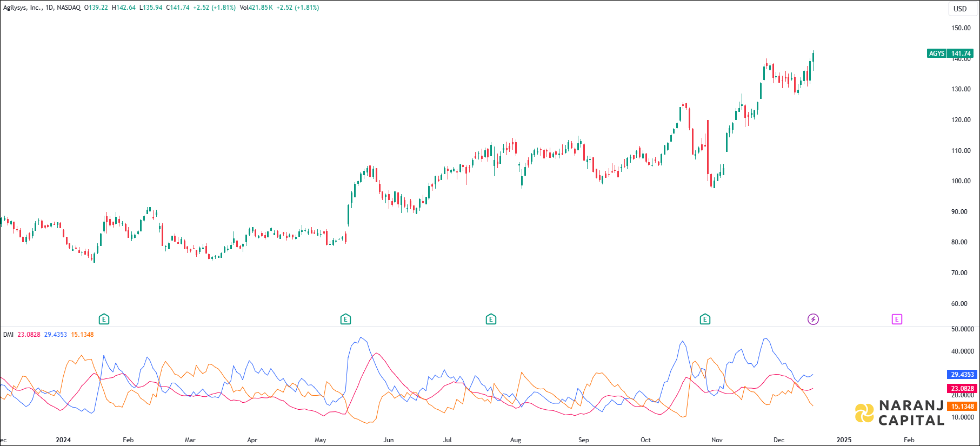
Task: Click the Mar label on time axis
Action: [x=190, y=440]
